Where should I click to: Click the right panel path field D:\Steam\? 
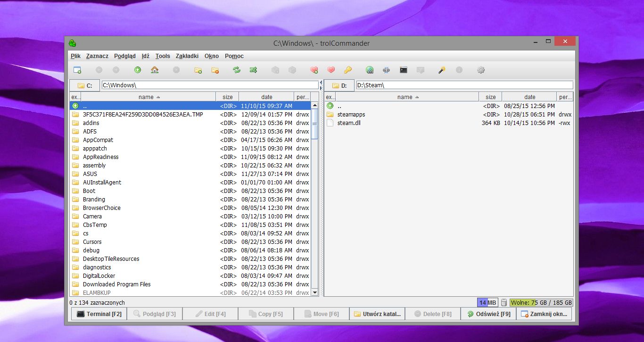point(464,85)
